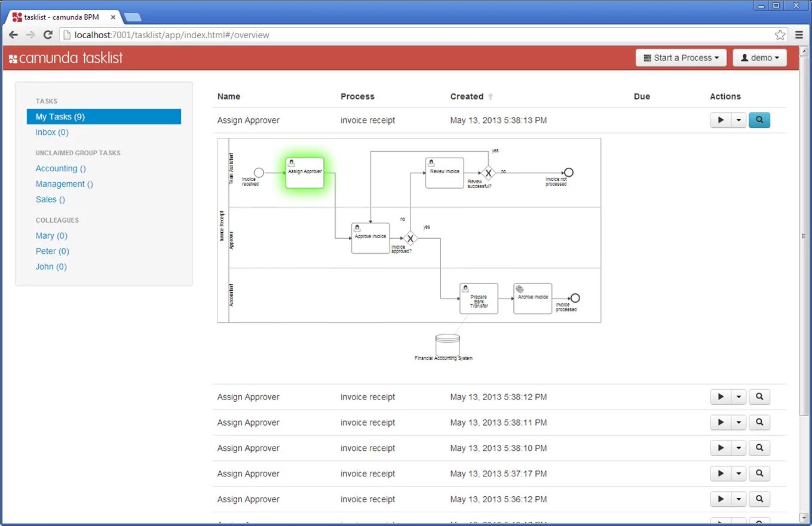Close the tasklist browser tab
Viewport: 812px width, 526px height.
(x=114, y=17)
